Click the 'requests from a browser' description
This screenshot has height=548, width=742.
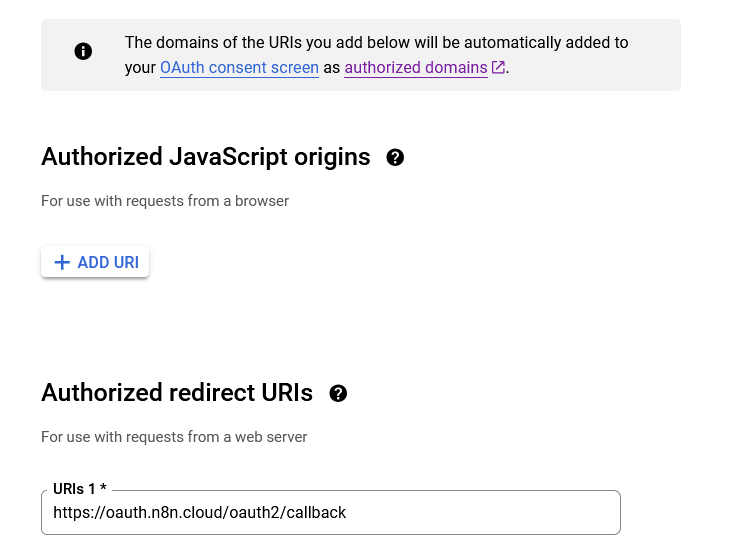[165, 201]
